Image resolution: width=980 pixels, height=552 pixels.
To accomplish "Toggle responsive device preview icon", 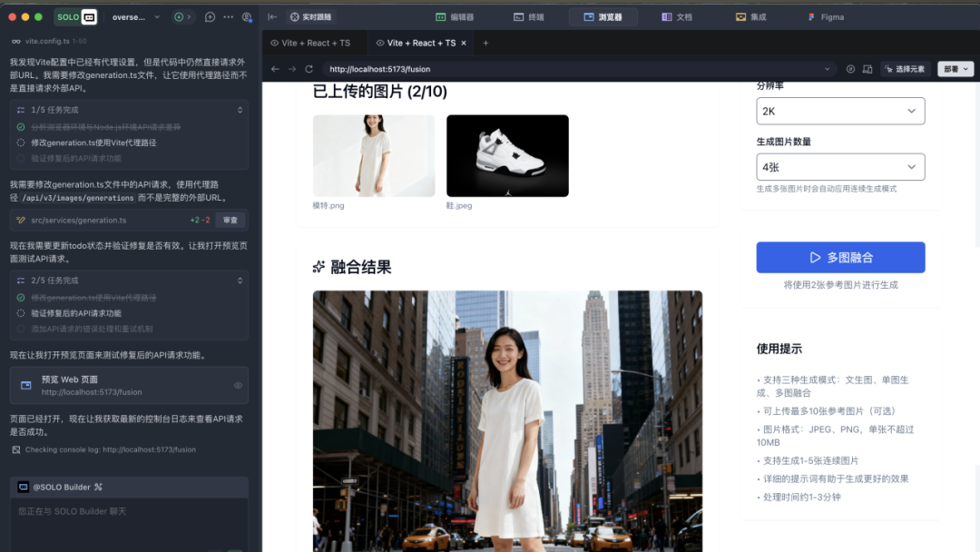I will (x=867, y=69).
